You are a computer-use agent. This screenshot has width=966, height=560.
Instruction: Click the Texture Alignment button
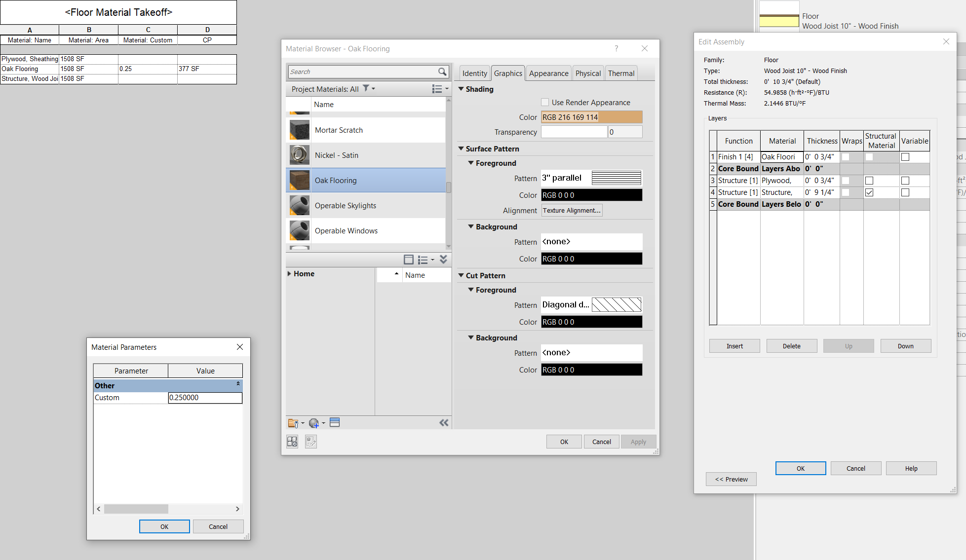point(572,210)
